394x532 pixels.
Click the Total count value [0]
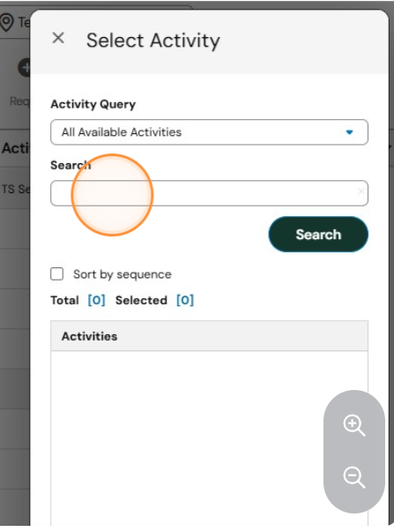96,300
